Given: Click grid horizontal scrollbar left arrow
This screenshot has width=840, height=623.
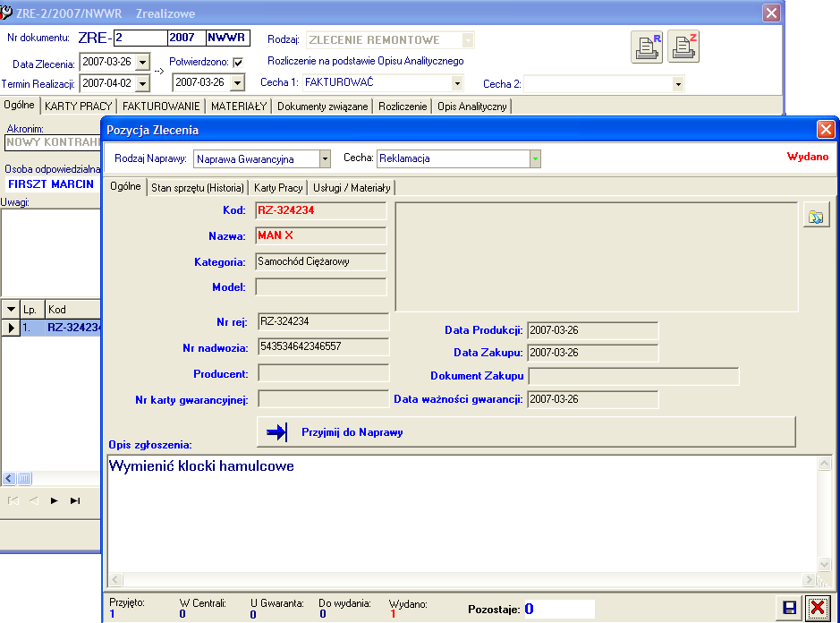Looking at the screenshot, I should (9, 478).
